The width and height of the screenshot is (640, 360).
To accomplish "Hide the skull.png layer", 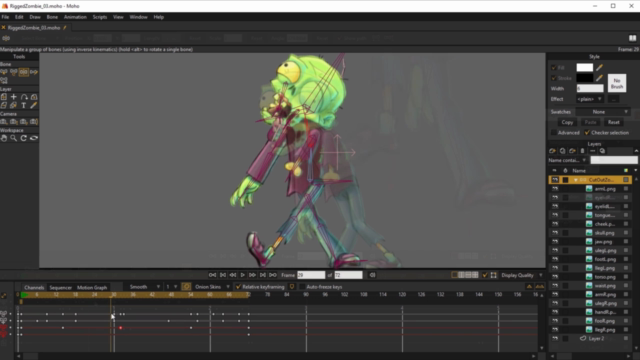I will 555,233.
